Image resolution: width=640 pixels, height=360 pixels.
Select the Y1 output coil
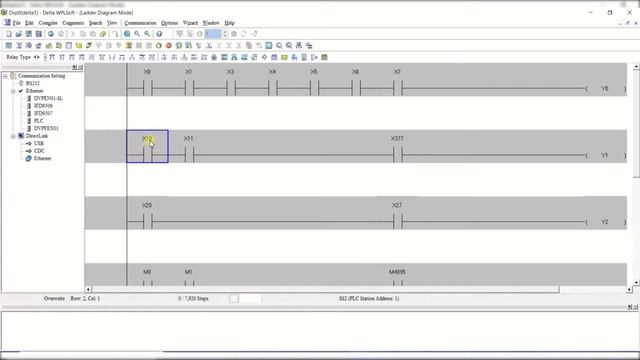(605, 155)
